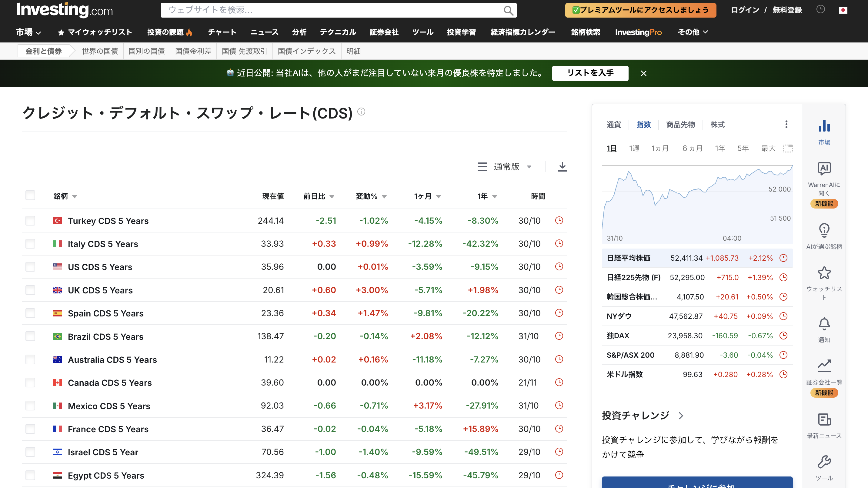Check the Turkey CDS 5 Years checkbox

tap(30, 221)
